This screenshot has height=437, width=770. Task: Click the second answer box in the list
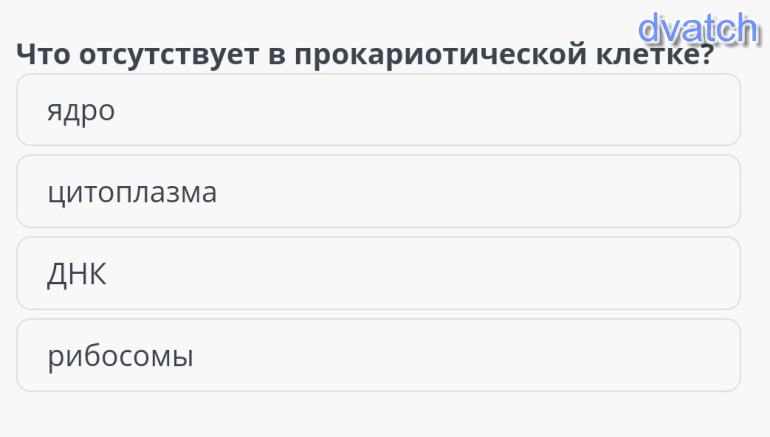click(x=378, y=191)
